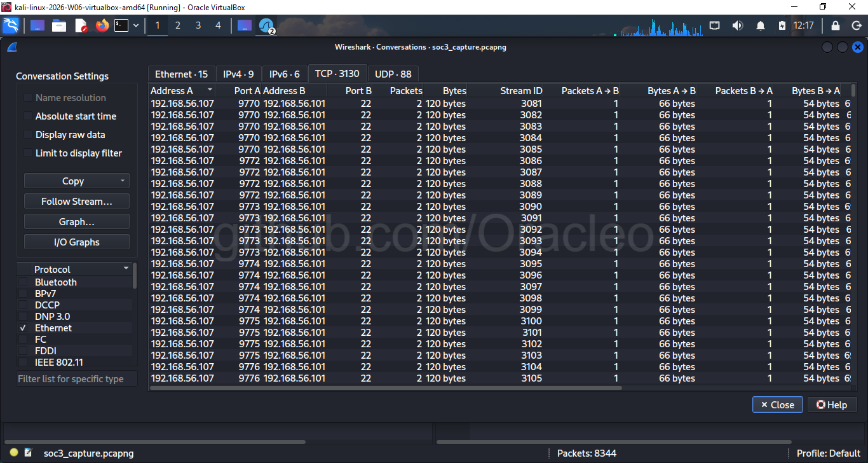Open notifications from the bell icon

click(x=760, y=25)
